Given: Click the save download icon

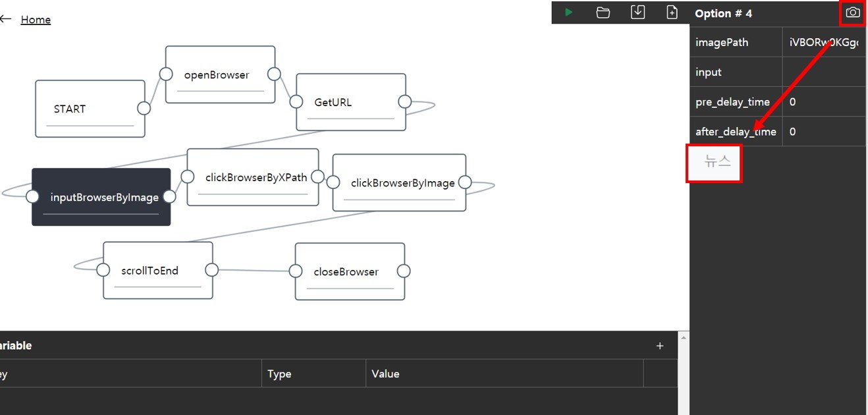Looking at the screenshot, I should point(637,13).
